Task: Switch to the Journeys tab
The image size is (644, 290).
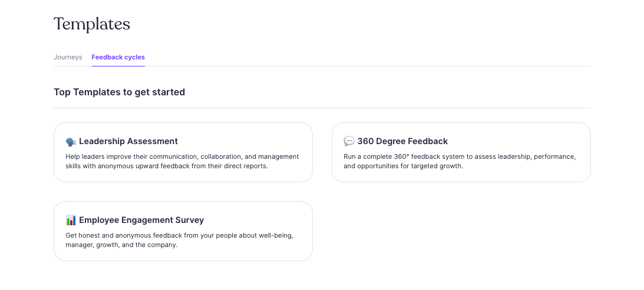Action: pyautogui.click(x=68, y=57)
